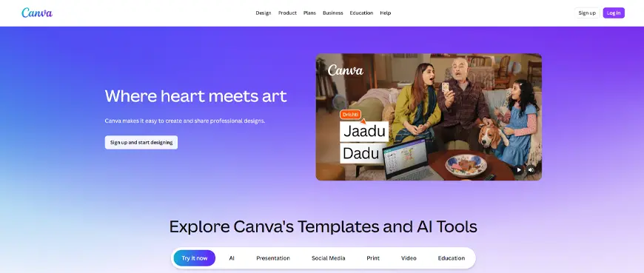This screenshot has width=644, height=273.
Task: Select the Social Media tab
Action: click(328, 258)
